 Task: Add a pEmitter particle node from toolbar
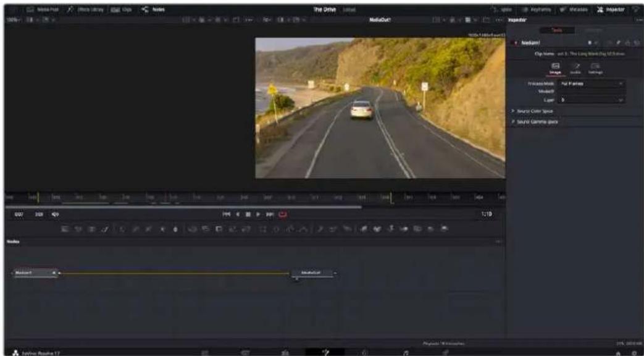coord(320,229)
